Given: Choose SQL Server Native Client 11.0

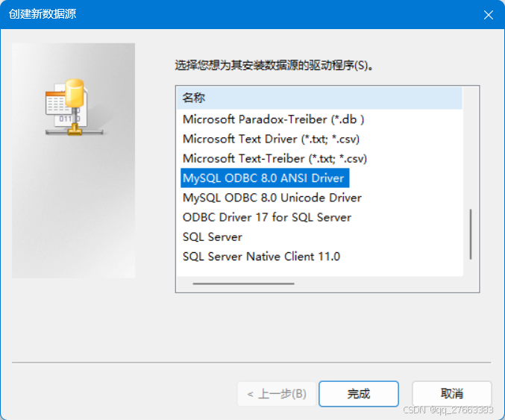Looking at the screenshot, I should pyautogui.click(x=261, y=257).
